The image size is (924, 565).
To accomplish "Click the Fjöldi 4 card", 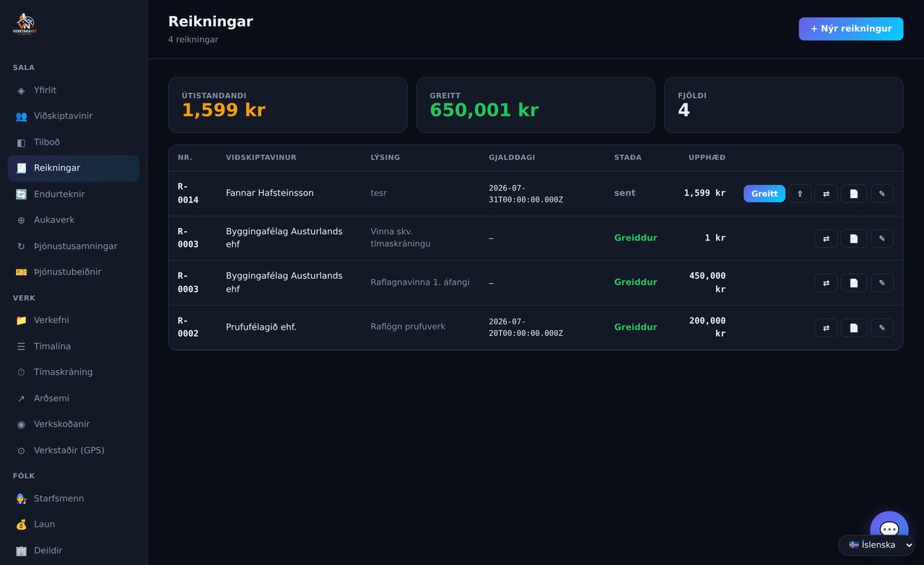I will (x=783, y=105).
